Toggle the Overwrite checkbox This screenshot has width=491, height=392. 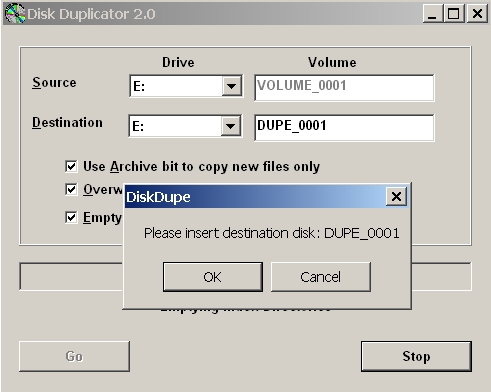tap(71, 189)
